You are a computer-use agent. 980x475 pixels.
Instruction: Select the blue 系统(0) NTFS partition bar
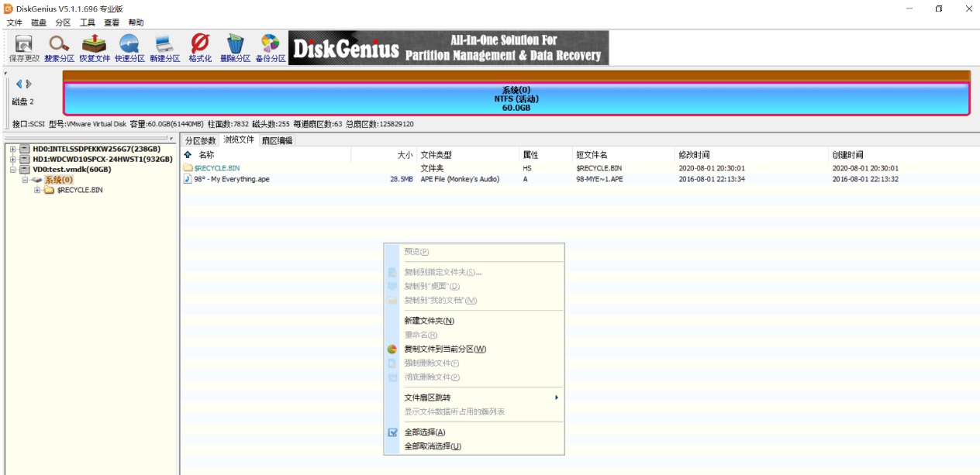[x=516, y=98]
